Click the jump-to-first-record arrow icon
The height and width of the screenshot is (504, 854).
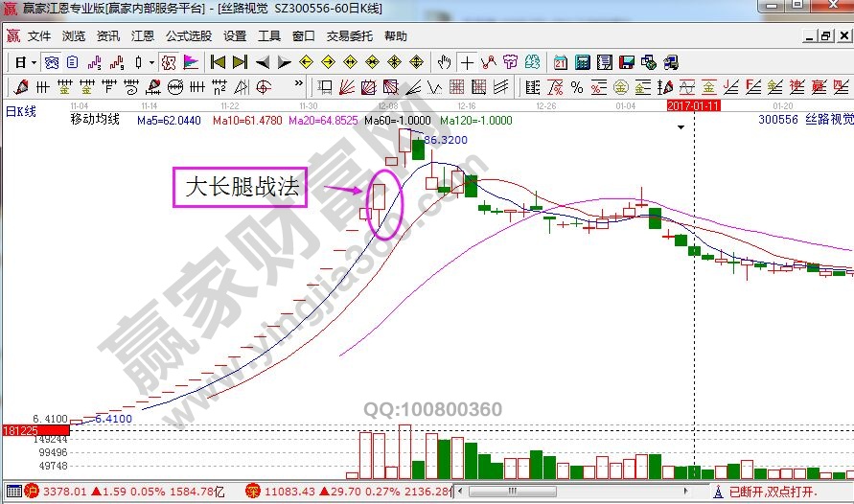(218, 62)
